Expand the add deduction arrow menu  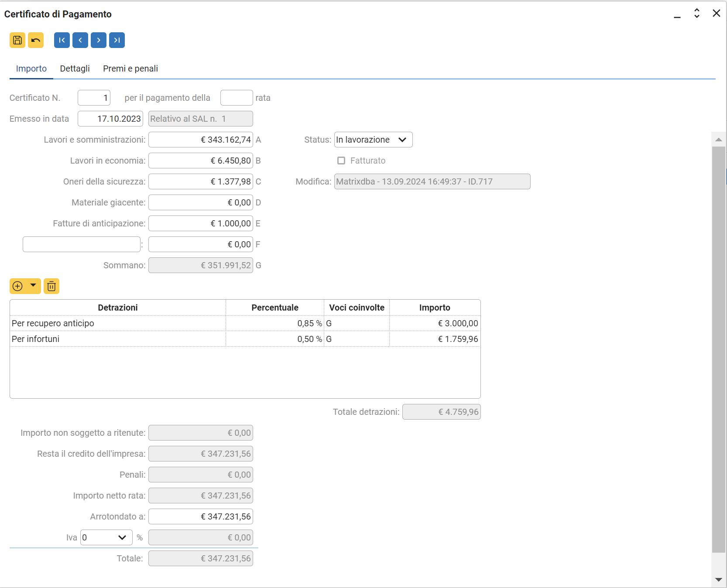[33, 286]
